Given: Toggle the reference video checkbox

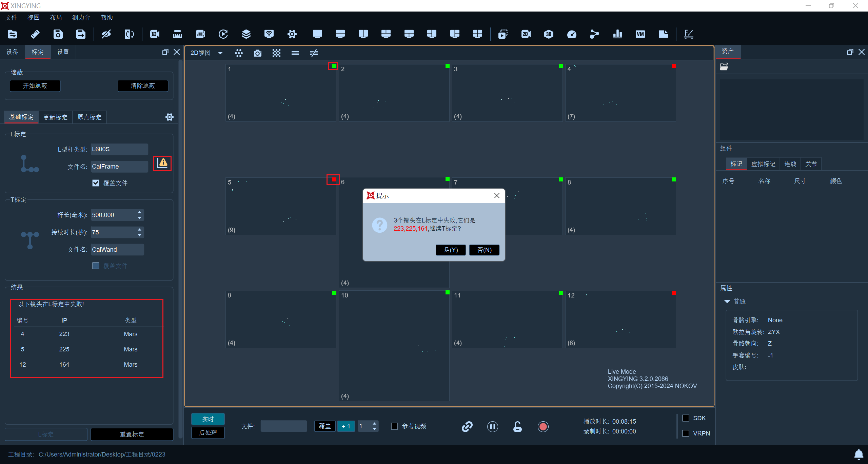Looking at the screenshot, I should pyautogui.click(x=394, y=426).
